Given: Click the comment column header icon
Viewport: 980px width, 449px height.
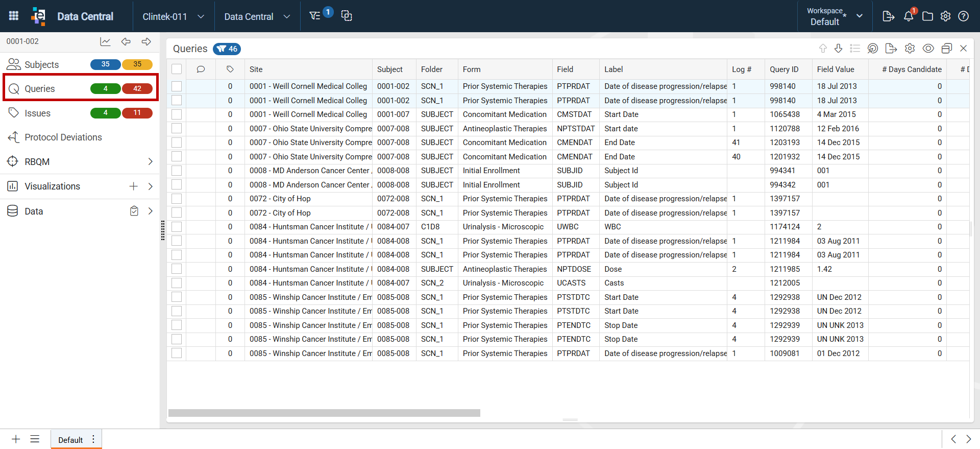Looking at the screenshot, I should click(x=201, y=69).
